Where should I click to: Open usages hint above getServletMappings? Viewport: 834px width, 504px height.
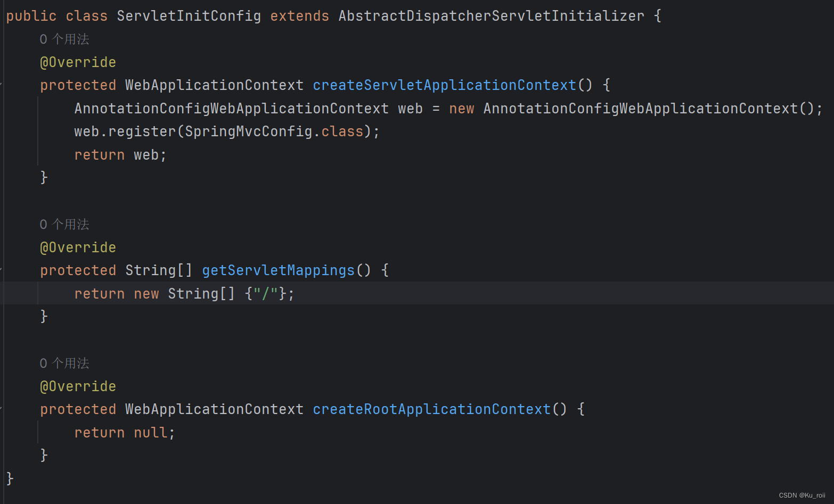(x=64, y=225)
